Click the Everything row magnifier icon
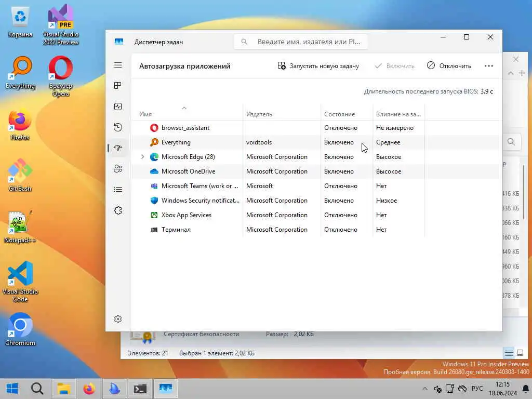 pyautogui.click(x=154, y=142)
